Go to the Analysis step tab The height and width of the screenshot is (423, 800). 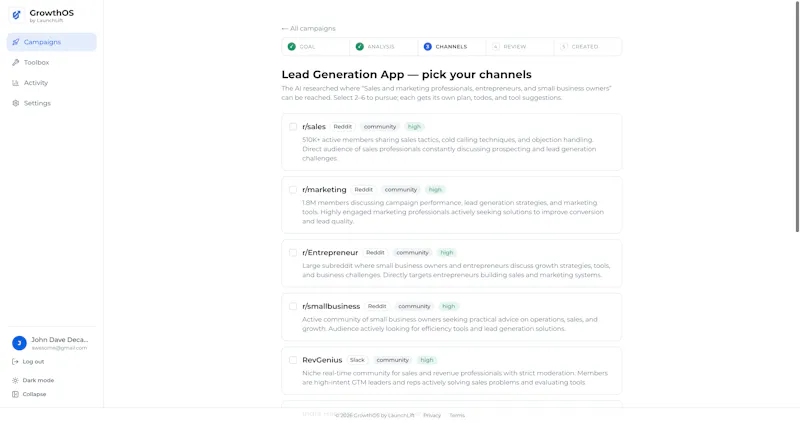coord(384,46)
